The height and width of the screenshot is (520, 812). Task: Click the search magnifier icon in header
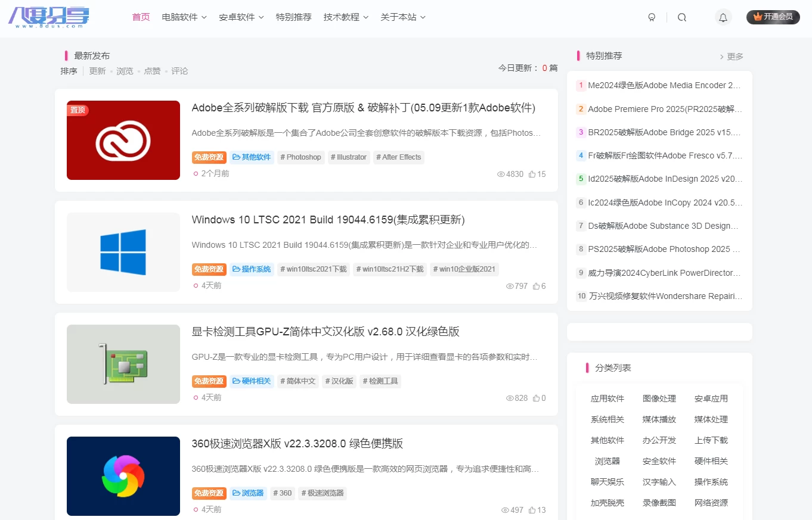coord(682,17)
